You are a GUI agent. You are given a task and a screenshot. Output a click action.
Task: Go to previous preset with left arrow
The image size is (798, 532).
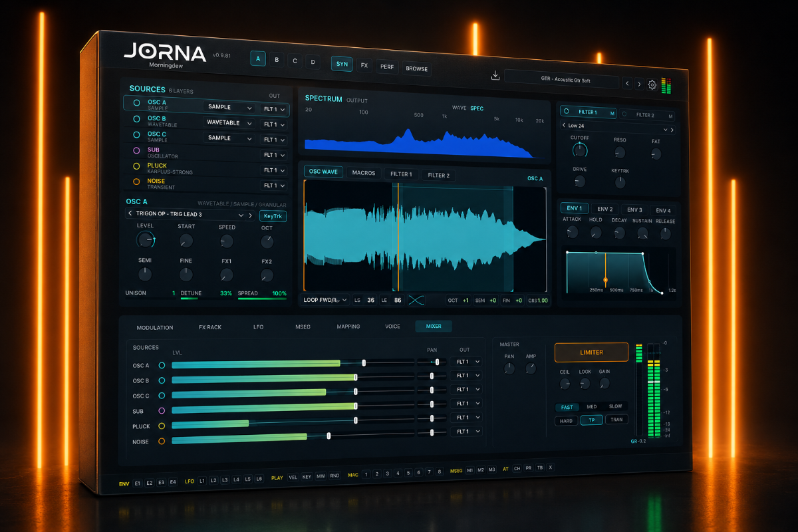[x=627, y=84]
